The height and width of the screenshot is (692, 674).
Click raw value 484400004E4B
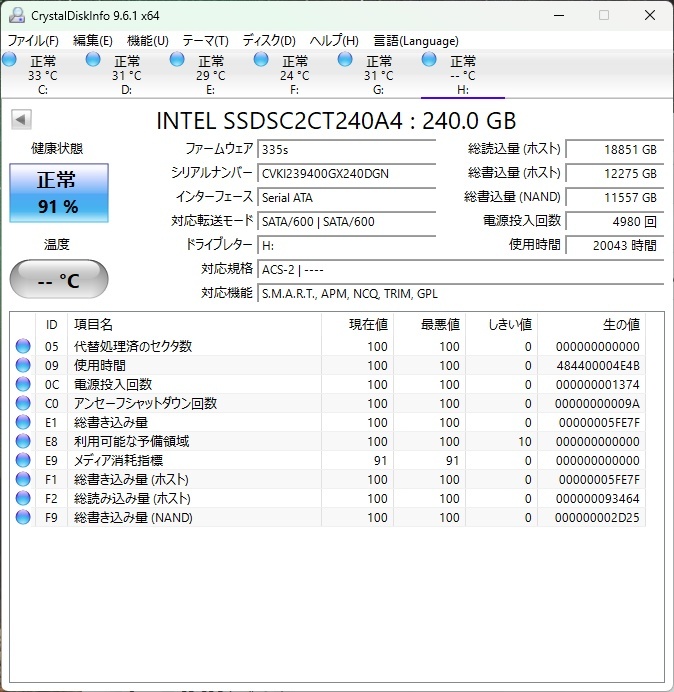pos(598,366)
